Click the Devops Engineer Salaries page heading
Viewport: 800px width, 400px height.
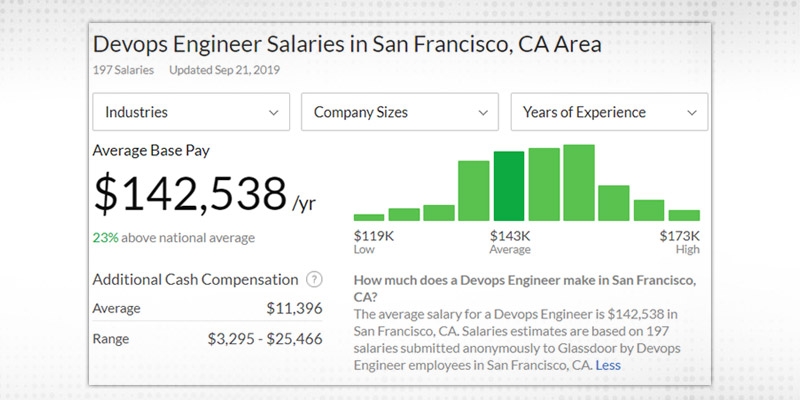tap(347, 45)
